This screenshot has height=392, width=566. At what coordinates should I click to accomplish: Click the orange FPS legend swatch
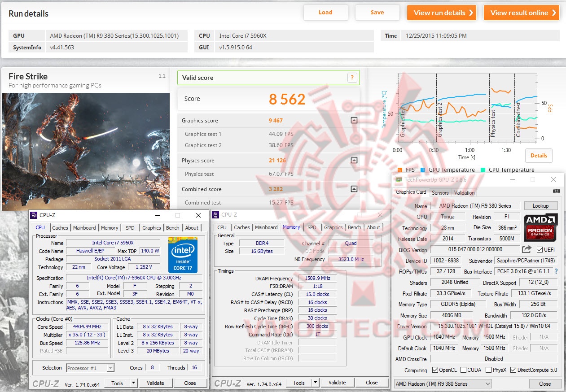399,170
